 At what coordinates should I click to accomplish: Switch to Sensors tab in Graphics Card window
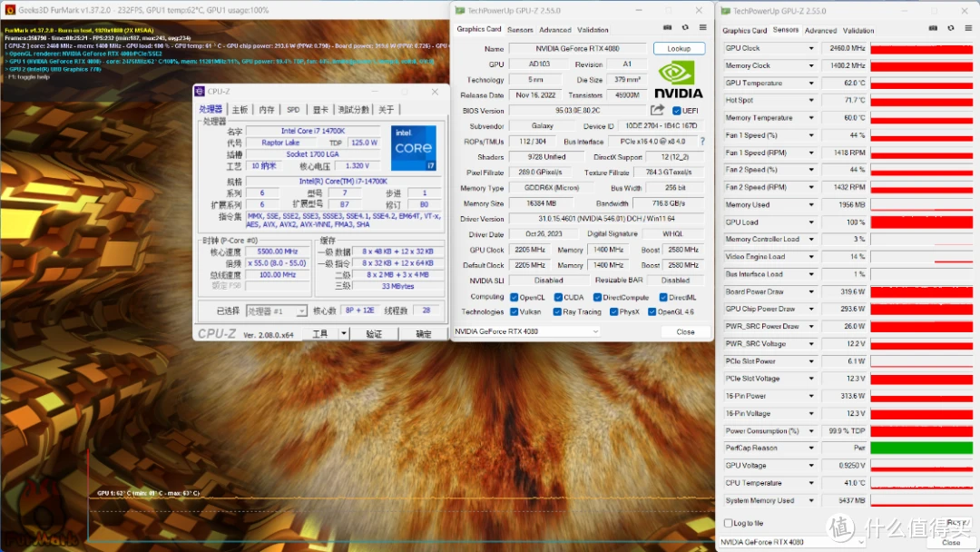[x=520, y=29]
